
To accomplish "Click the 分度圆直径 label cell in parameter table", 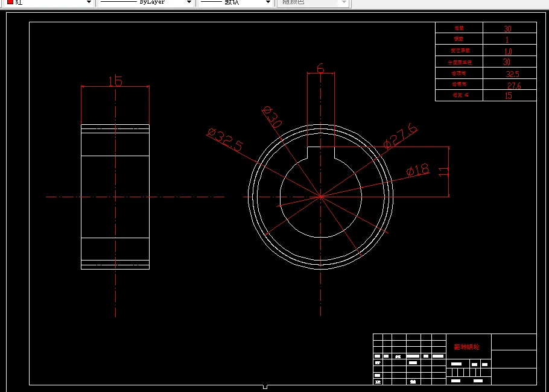I will tap(459, 62).
